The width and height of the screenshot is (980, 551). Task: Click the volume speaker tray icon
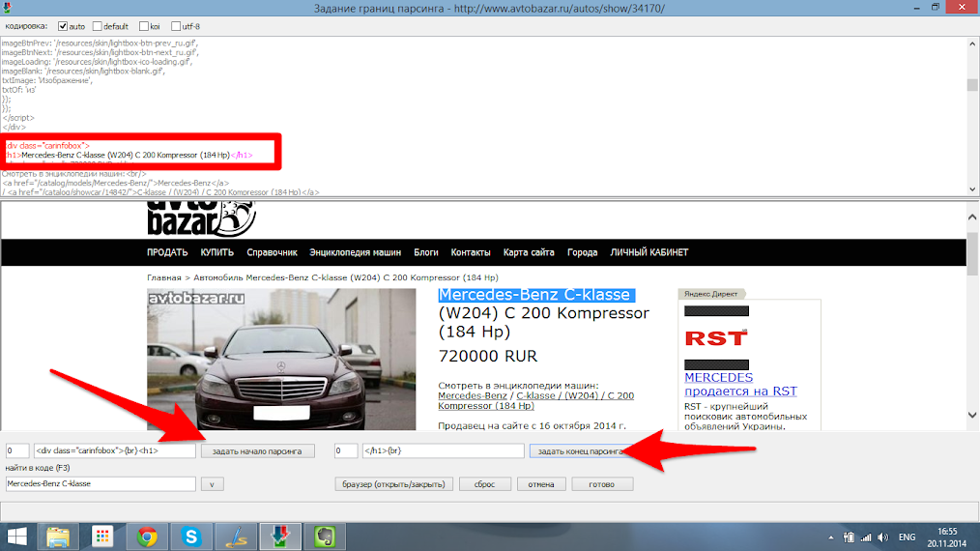(x=883, y=537)
